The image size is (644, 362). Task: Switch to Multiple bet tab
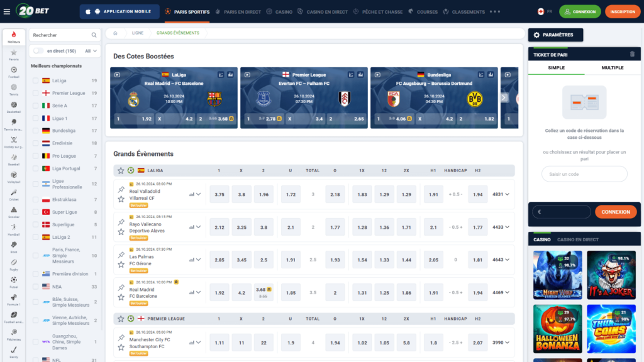tap(613, 68)
